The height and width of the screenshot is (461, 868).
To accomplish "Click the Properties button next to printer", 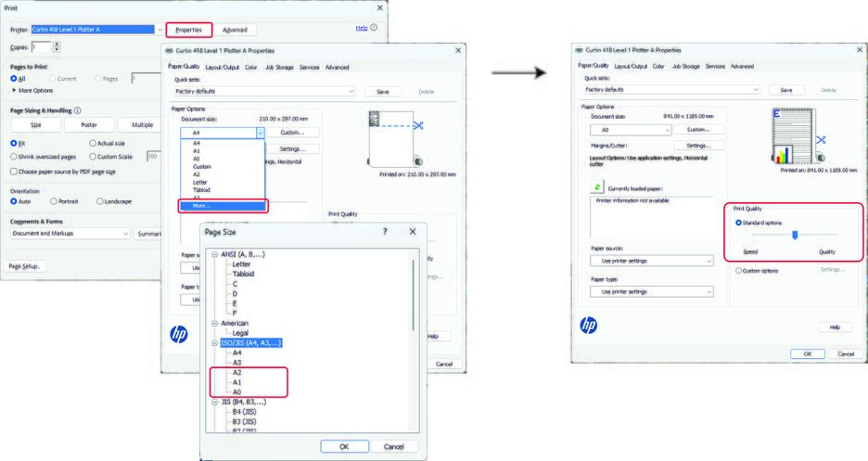I will tap(188, 30).
